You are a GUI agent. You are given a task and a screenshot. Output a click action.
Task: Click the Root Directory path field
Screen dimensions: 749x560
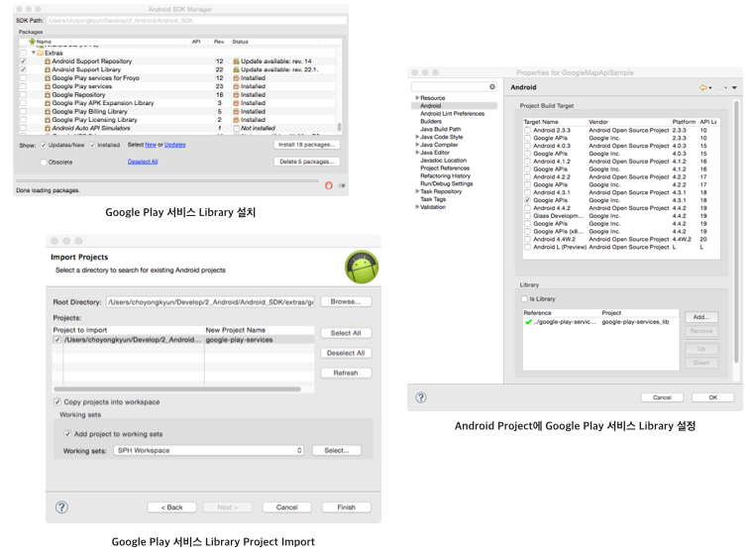coord(210,301)
